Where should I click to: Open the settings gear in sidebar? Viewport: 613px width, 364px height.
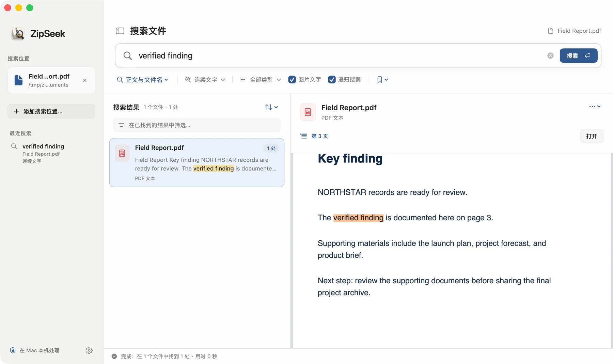coord(89,350)
